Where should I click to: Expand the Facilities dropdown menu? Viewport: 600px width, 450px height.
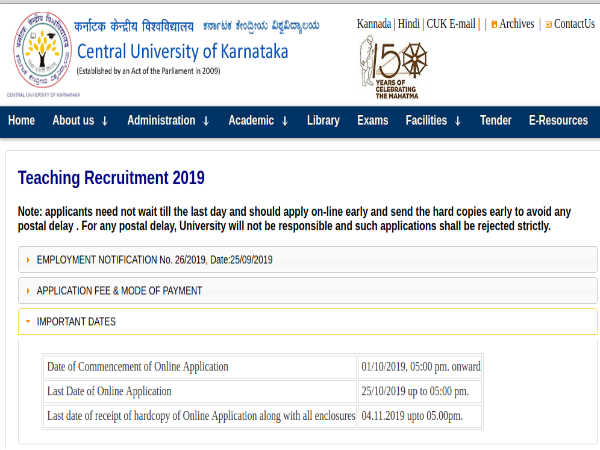click(x=433, y=121)
